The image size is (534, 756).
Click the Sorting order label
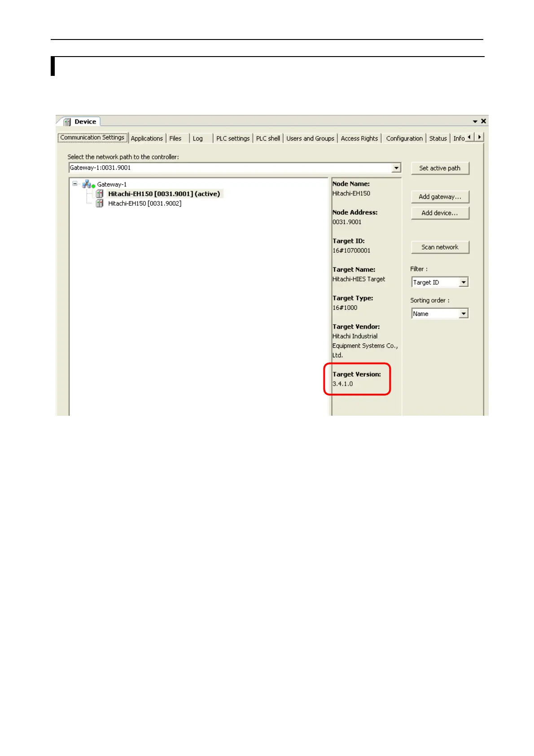429,300
